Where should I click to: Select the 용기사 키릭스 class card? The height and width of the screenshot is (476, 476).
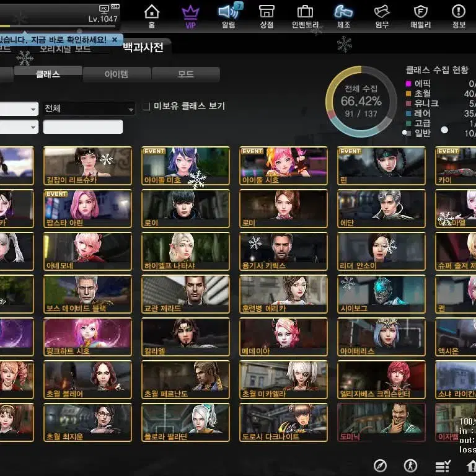point(283,252)
